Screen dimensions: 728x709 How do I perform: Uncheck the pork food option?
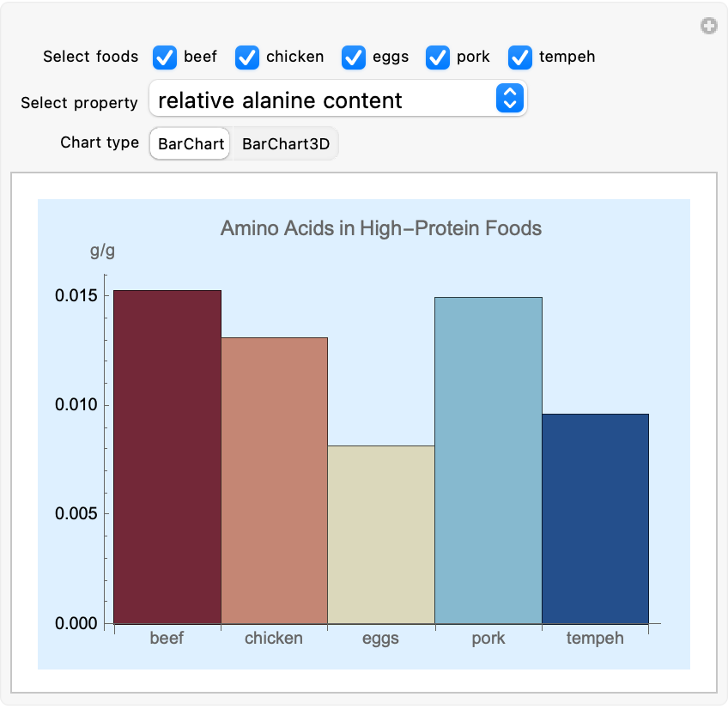point(438,58)
